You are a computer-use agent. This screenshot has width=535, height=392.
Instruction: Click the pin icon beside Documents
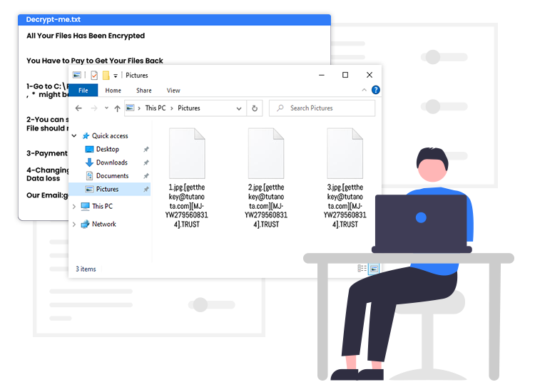[x=146, y=176]
